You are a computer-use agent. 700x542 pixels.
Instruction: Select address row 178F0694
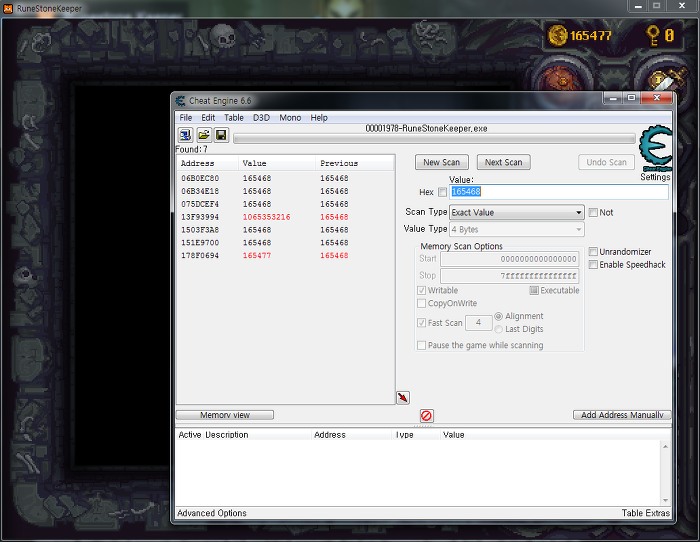click(x=286, y=256)
